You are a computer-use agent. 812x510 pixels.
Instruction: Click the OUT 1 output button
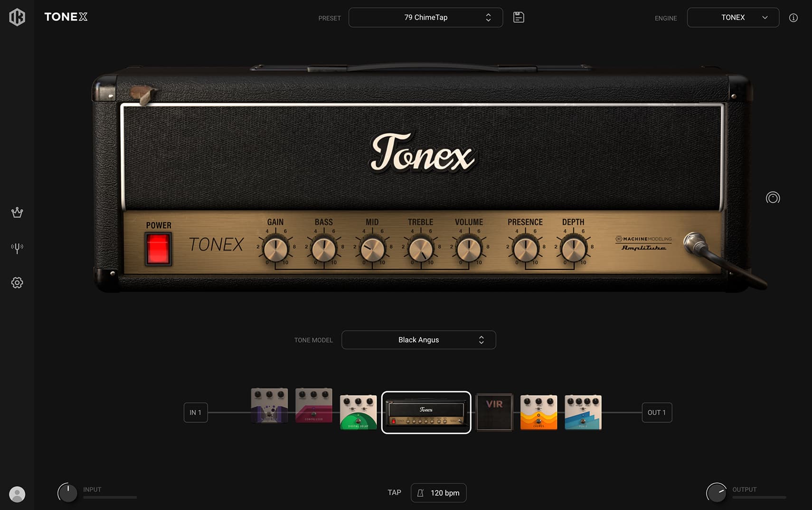click(657, 413)
